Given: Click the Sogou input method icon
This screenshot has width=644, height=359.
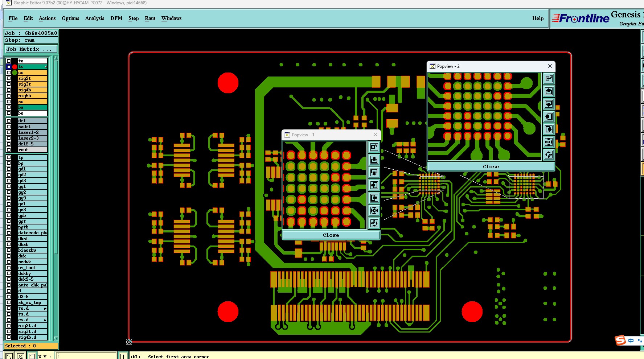Looking at the screenshot, I should pos(620,340).
